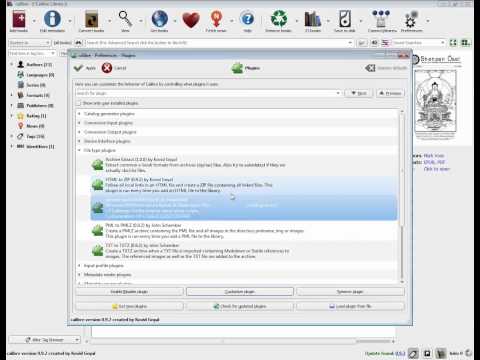Click the Get new plugins button

pos(129,306)
